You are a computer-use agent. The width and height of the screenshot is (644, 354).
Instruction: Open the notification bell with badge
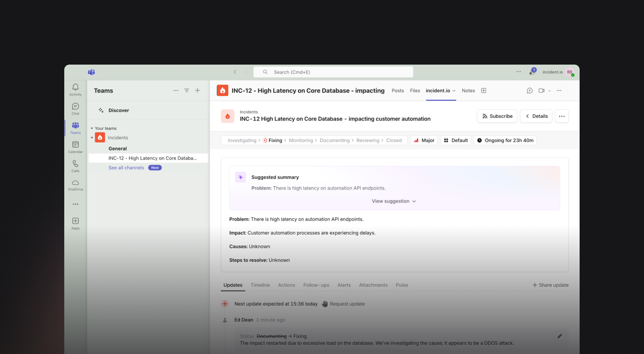click(532, 72)
